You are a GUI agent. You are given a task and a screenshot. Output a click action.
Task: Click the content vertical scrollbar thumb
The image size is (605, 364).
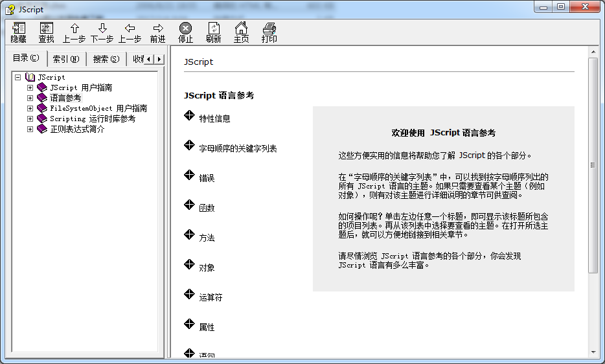[x=593, y=166]
